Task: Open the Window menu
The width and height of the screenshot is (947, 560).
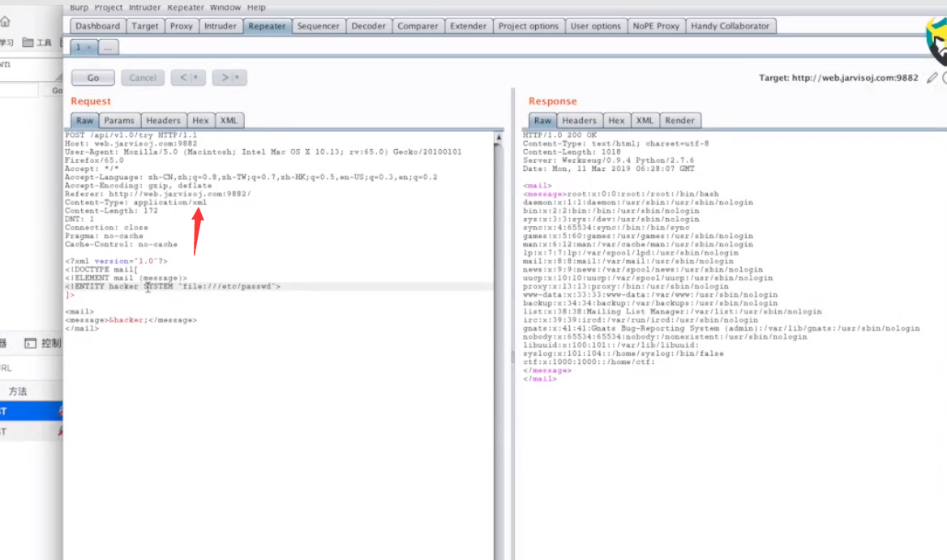Action: 225,7
